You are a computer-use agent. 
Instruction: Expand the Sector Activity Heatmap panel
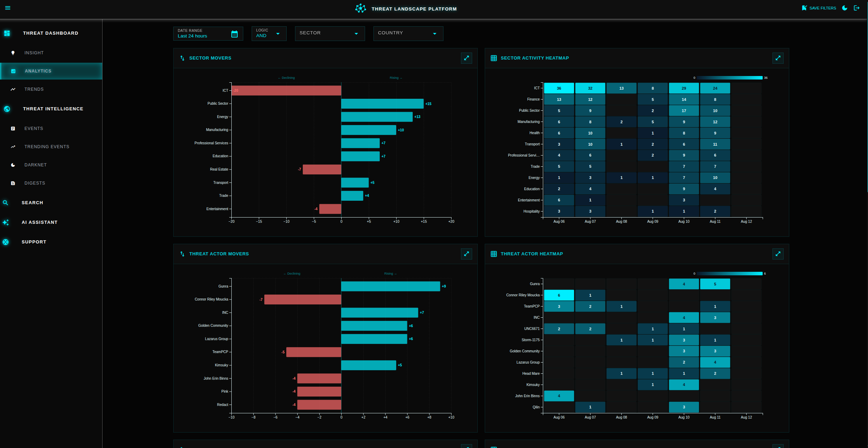tap(778, 58)
